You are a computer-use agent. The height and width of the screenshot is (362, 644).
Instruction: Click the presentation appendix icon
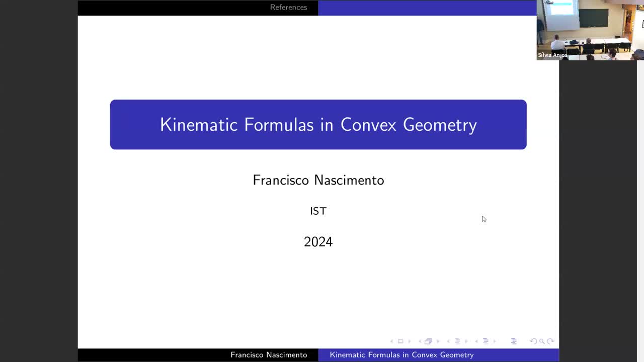[514, 341]
